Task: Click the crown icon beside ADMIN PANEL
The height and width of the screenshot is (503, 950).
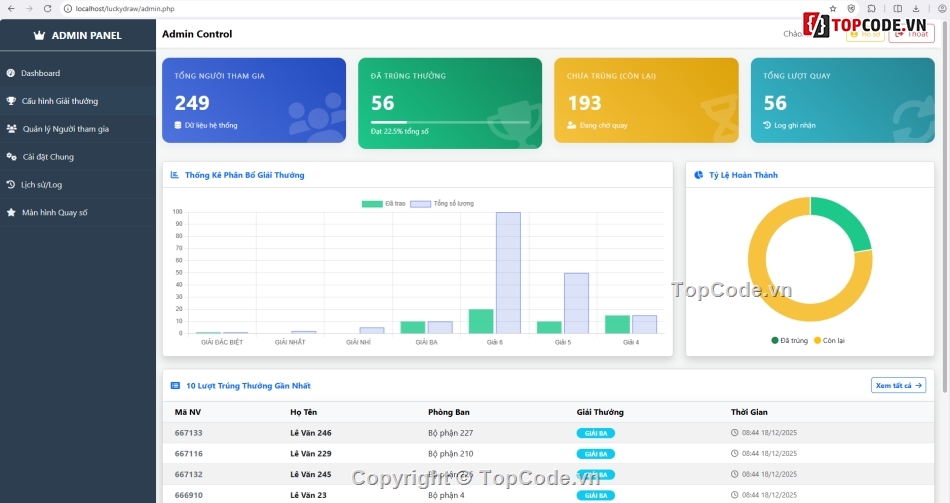Action: [39, 35]
